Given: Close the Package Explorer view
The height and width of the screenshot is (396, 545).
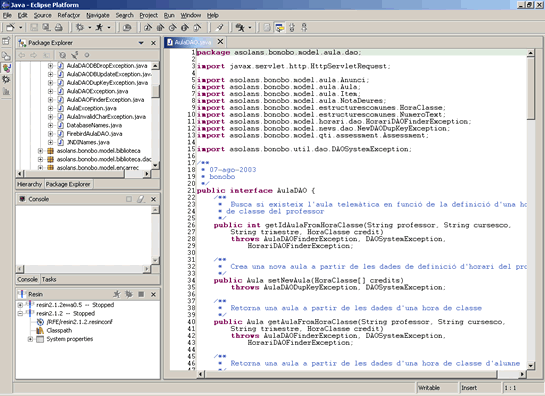Looking at the screenshot, I should pos(153,43).
